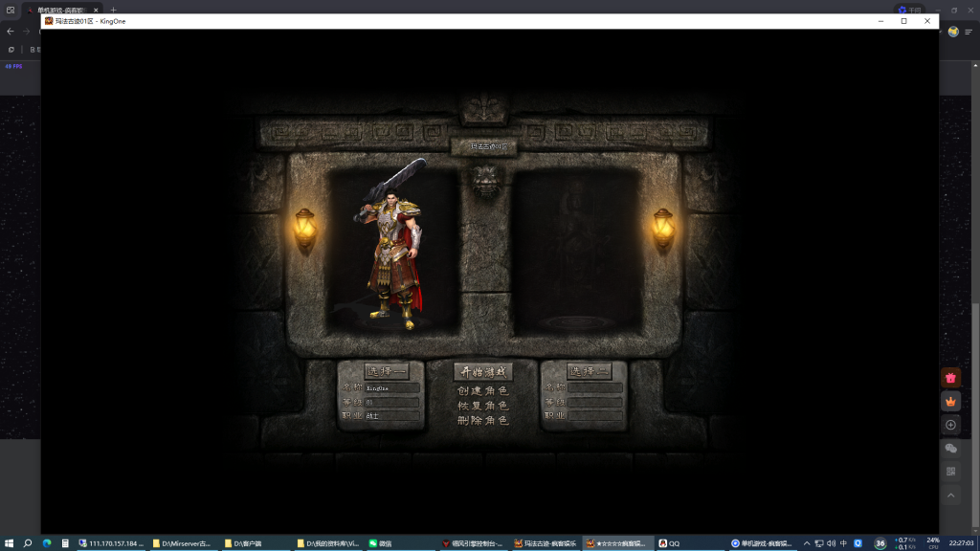
Task: Open the Windows Start menu
Action: [x=9, y=543]
